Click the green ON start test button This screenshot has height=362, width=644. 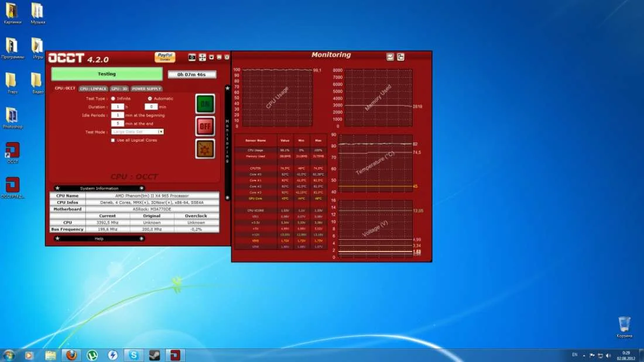click(205, 104)
